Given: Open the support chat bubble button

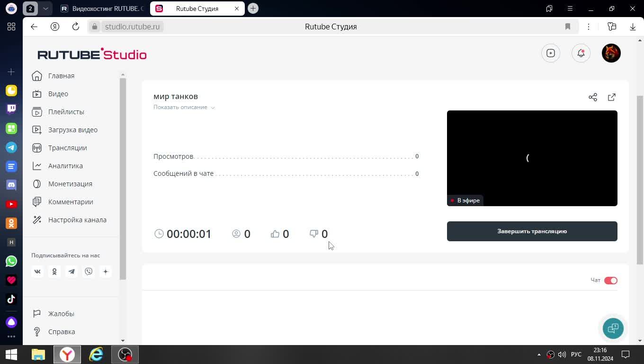Looking at the screenshot, I should (x=613, y=328).
